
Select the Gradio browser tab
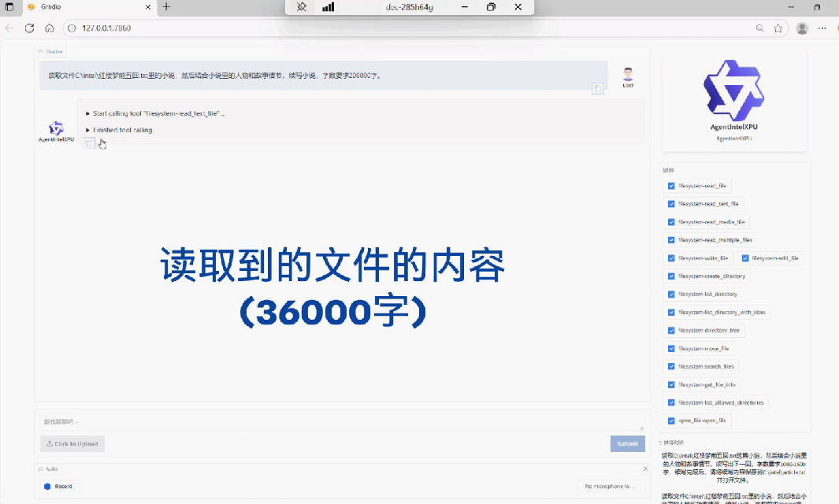pyautogui.click(x=79, y=7)
